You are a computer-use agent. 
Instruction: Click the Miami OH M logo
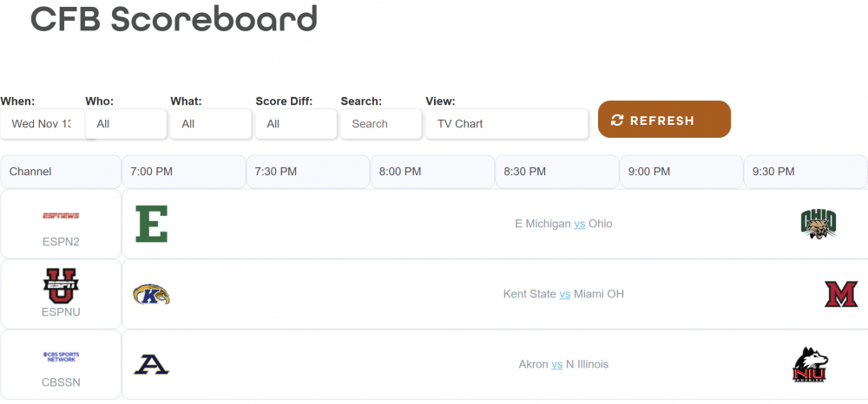pyautogui.click(x=840, y=295)
